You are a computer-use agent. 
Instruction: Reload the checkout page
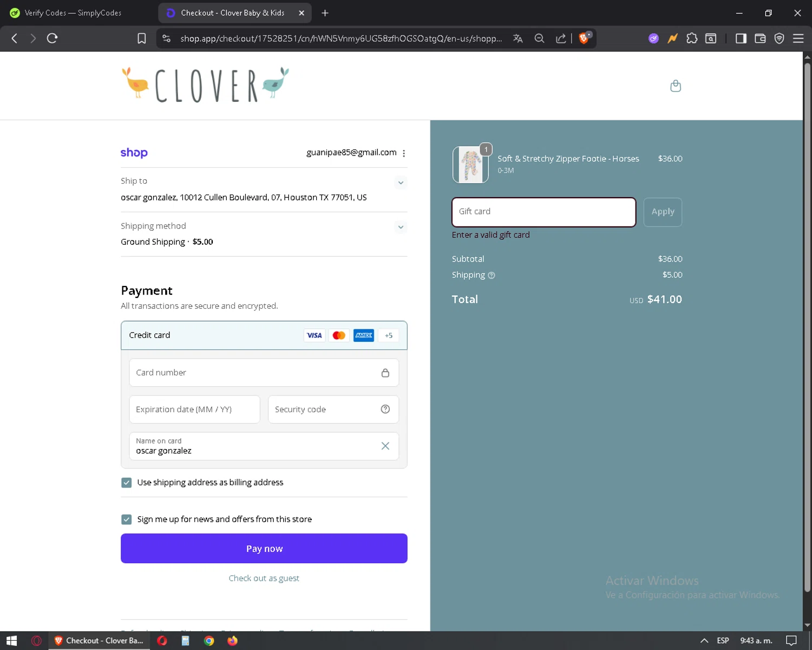tap(52, 38)
